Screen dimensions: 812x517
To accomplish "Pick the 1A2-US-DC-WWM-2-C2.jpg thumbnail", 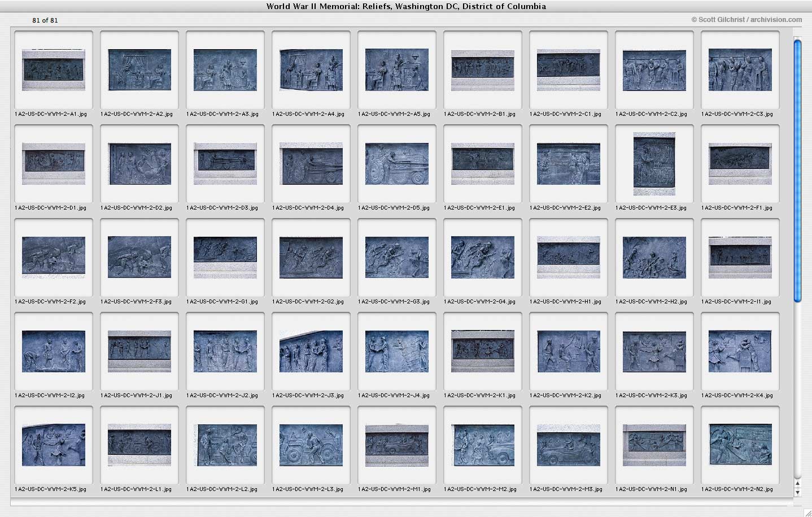I will [x=654, y=70].
